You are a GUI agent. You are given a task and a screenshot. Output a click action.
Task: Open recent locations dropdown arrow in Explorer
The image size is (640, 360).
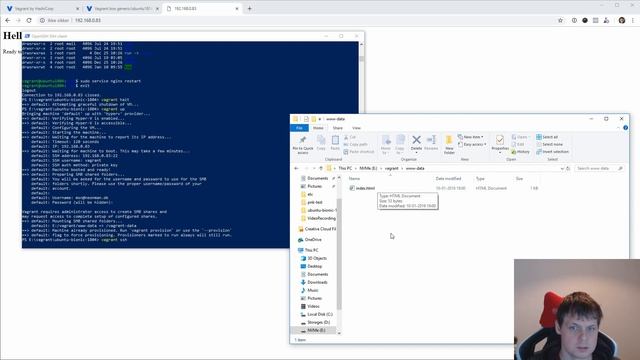coord(314,169)
